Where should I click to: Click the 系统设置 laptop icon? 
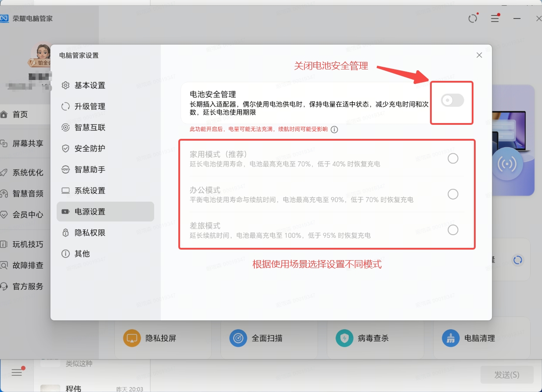(x=65, y=191)
